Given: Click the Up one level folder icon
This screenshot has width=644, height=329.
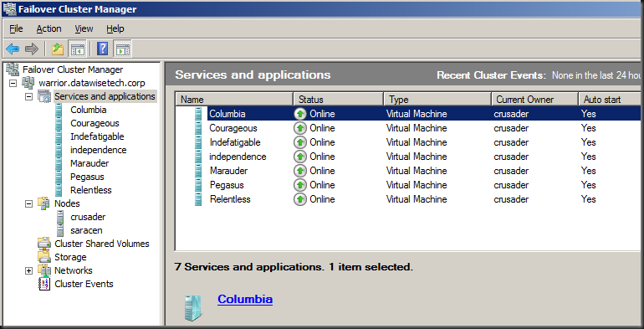Looking at the screenshot, I should point(58,49).
